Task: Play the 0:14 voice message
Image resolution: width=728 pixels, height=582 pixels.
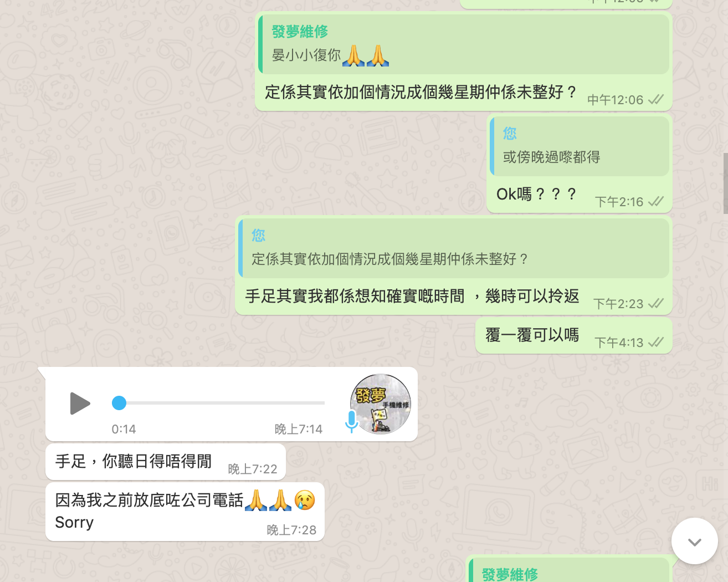Action: pos(80,403)
